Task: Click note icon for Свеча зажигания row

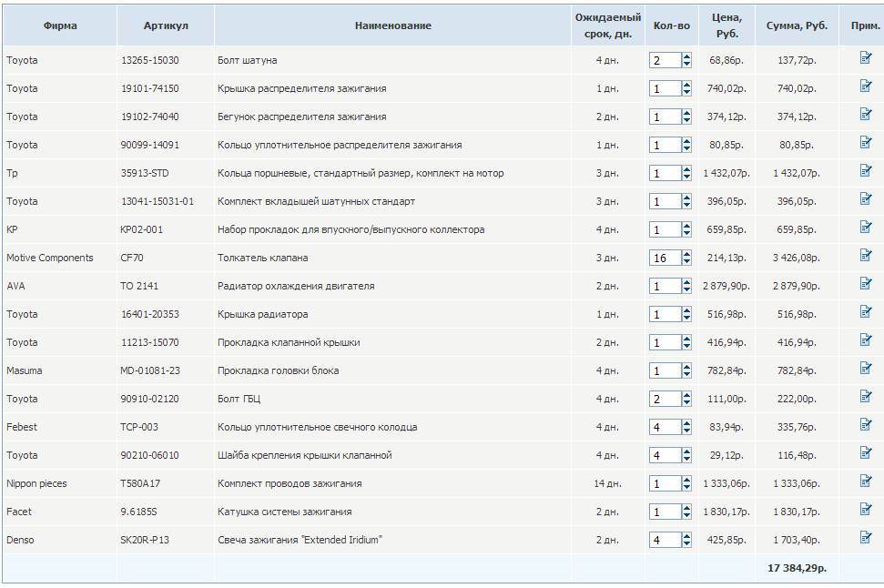Action: [866, 538]
